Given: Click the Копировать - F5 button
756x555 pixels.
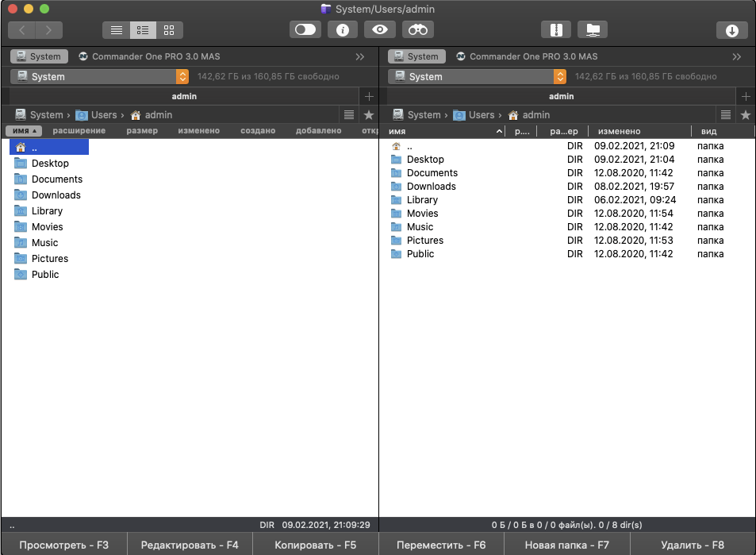Looking at the screenshot, I should pyautogui.click(x=315, y=545).
